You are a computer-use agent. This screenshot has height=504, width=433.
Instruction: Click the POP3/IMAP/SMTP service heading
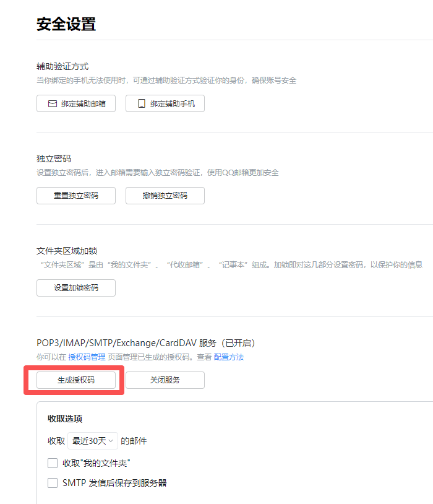146,343
